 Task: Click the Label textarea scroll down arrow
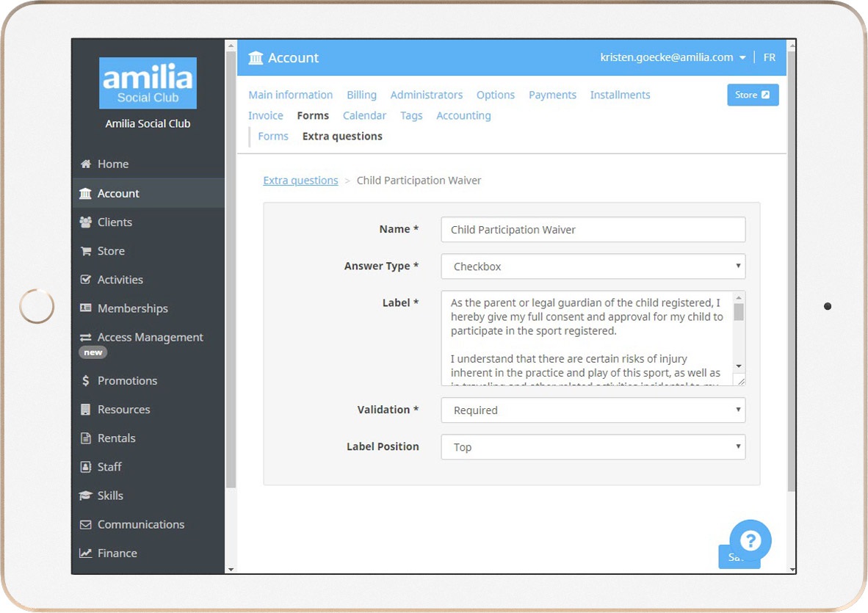click(x=739, y=366)
